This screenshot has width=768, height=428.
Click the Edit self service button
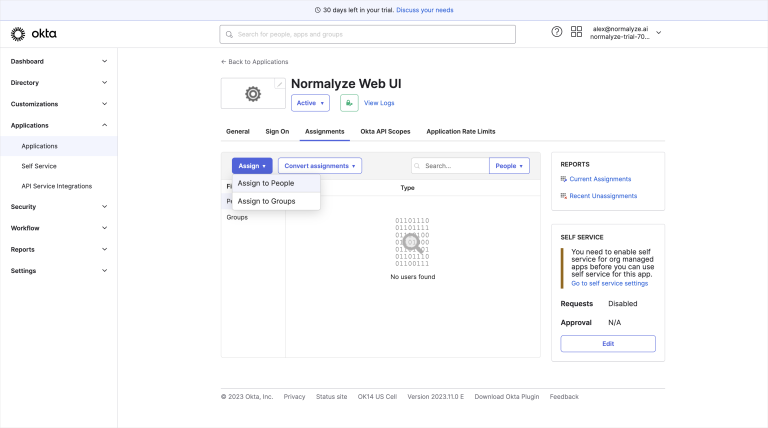tap(608, 343)
